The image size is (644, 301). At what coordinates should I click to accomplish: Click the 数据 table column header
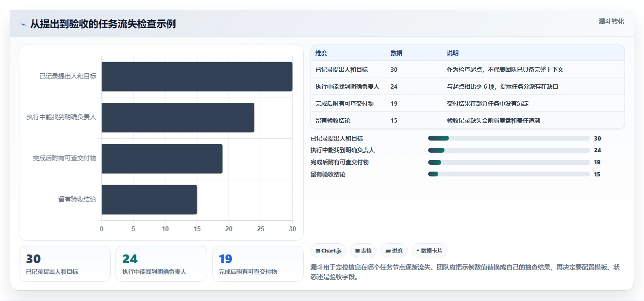(x=396, y=53)
